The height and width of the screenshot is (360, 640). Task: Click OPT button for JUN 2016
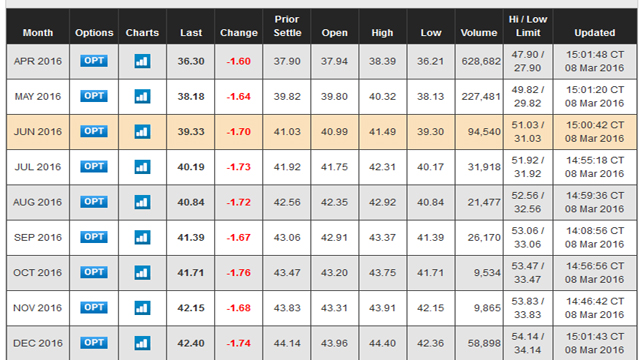coord(94,131)
